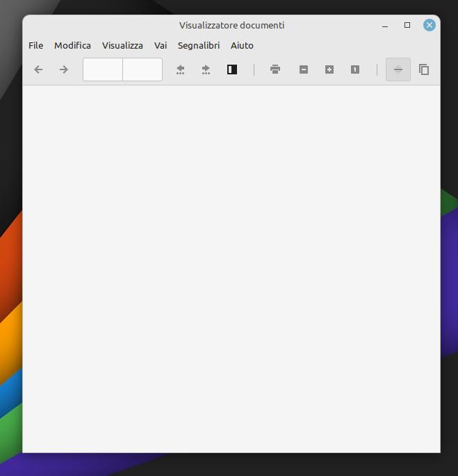
Task: Open the Aiuto menu
Action: (x=242, y=46)
